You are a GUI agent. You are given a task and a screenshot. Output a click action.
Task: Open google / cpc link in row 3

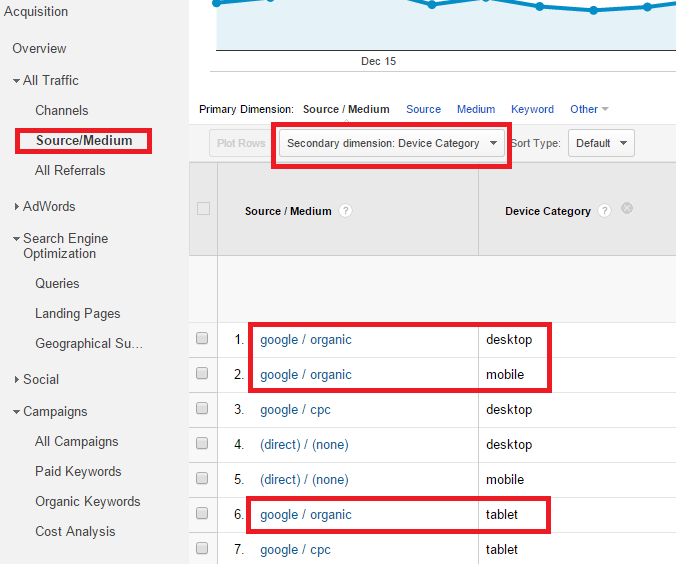[x=295, y=410]
